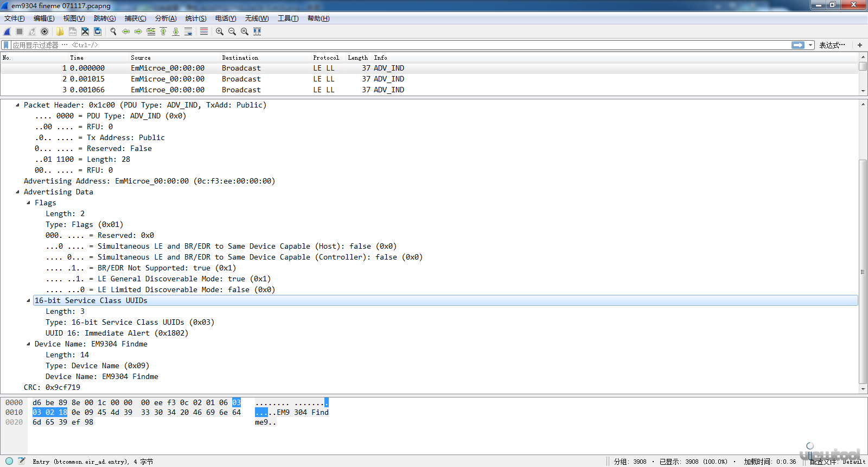Select the Advertising Address line
Screen dimensions: 868x467
[x=149, y=181]
